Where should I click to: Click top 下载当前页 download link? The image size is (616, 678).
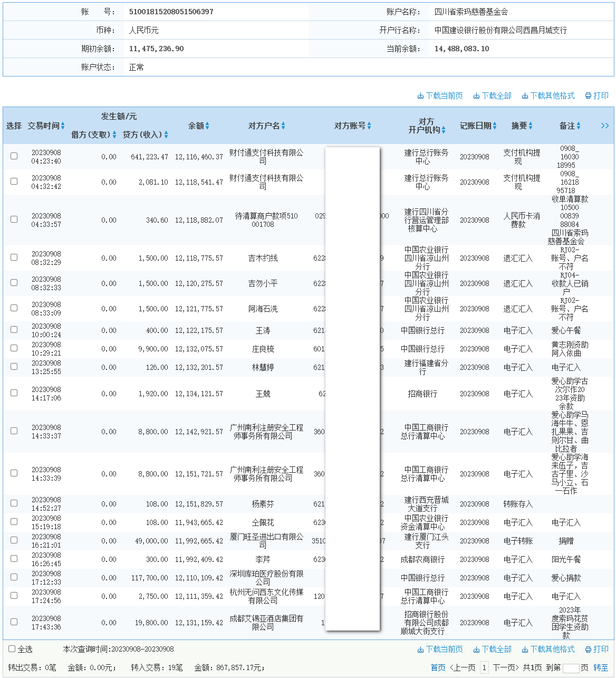pos(440,96)
